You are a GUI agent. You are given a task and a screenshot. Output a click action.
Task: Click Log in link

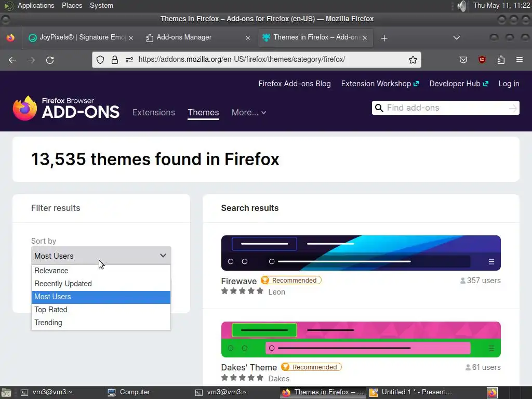tap(509, 84)
